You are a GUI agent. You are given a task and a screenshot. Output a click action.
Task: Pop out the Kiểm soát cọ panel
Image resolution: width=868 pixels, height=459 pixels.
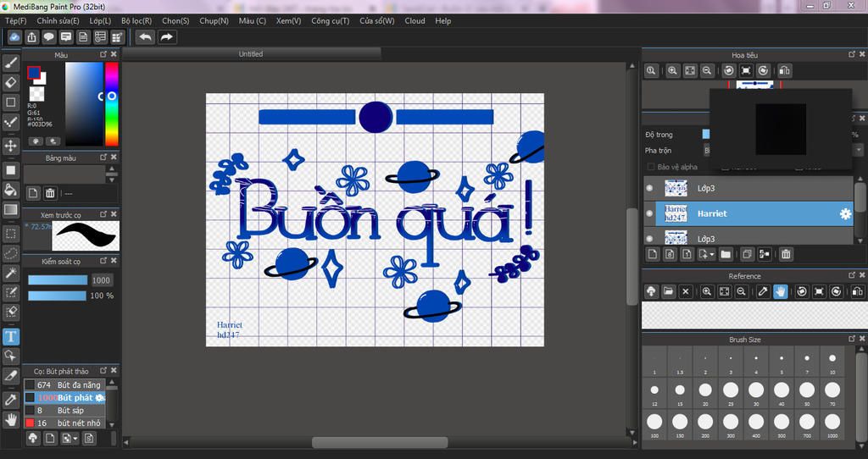(x=103, y=260)
